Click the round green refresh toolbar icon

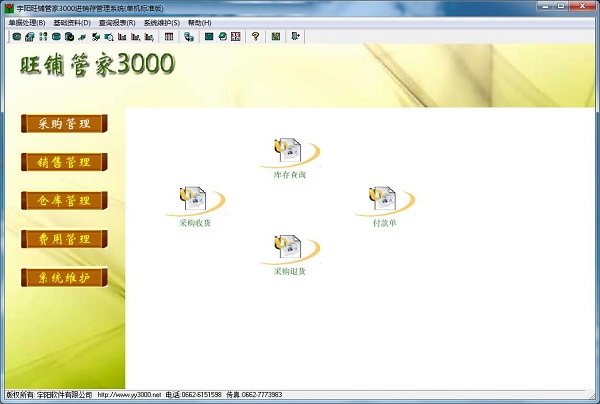(222, 37)
